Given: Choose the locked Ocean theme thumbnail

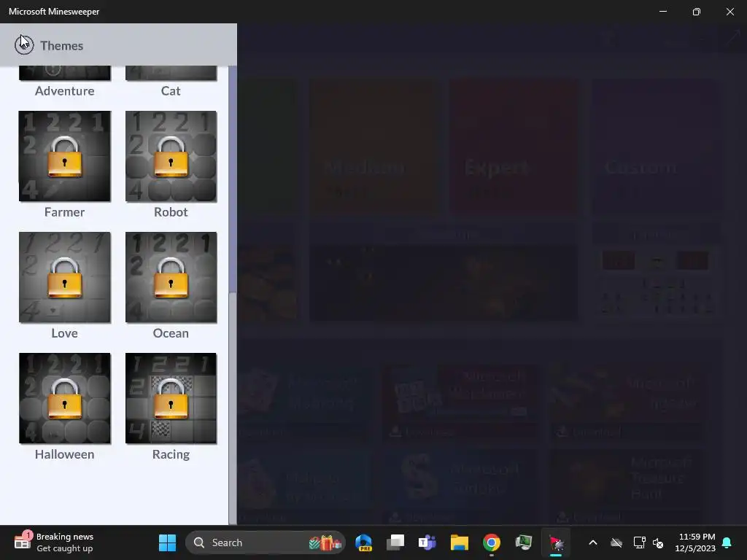Looking at the screenshot, I should click(x=171, y=277).
